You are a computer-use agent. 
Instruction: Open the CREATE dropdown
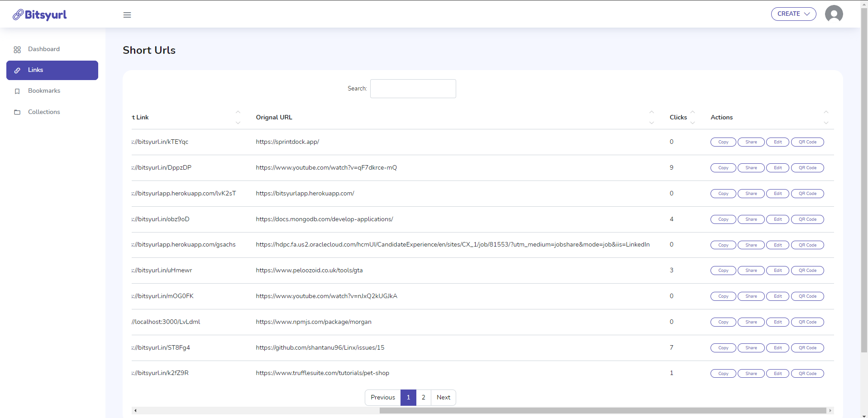click(x=793, y=14)
